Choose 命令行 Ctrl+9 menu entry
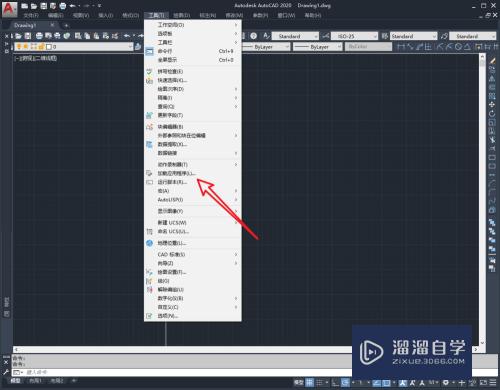This screenshot has height=390, width=500. click(x=193, y=51)
